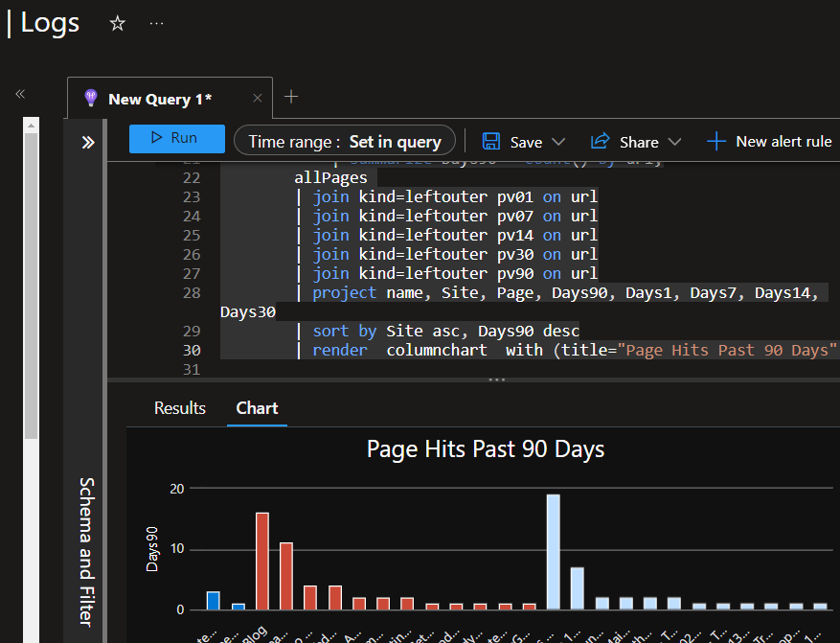
Task: Run the KQL query
Action: coord(176,139)
